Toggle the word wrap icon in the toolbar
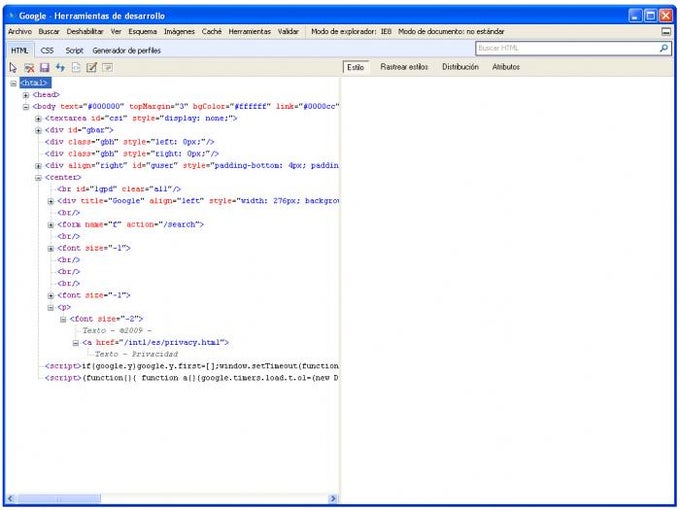This screenshot has height=510, width=680. 107,68
